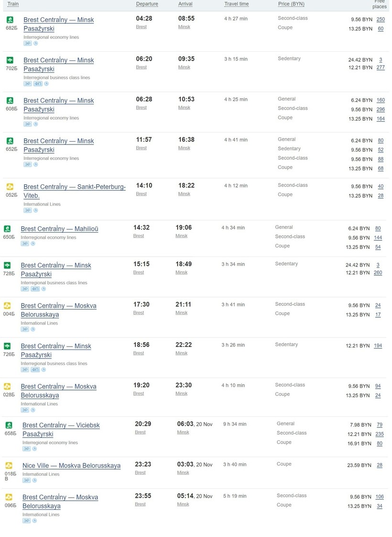Click the yellow icon for train 018Б
The width and height of the screenshot is (392, 537).
(x=9, y=465)
